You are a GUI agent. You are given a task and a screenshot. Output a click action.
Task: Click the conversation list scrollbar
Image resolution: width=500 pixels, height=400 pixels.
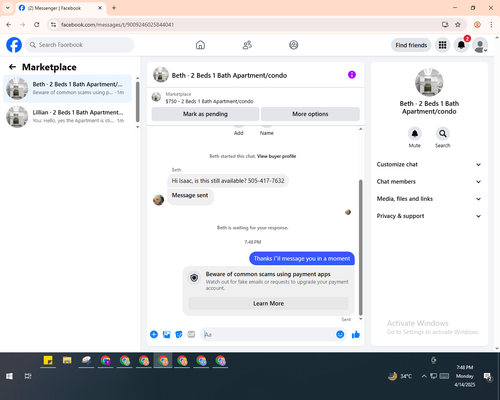click(138, 101)
